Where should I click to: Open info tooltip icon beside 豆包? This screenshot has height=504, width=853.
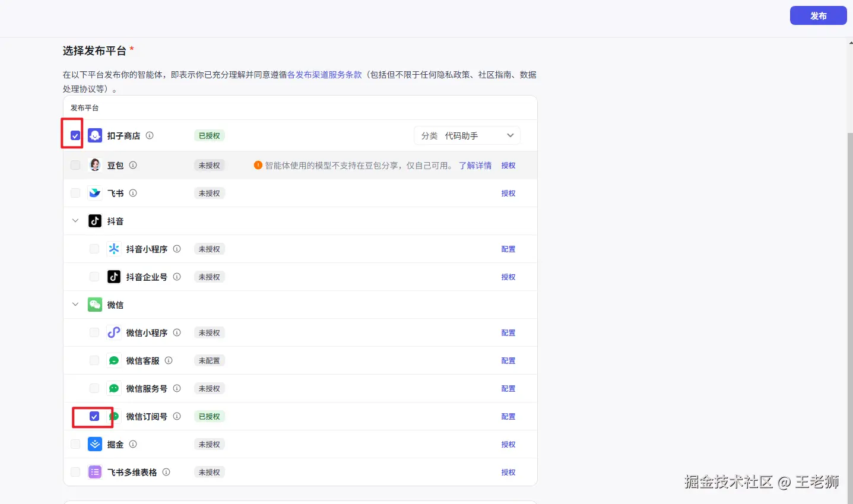click(133, 165)
